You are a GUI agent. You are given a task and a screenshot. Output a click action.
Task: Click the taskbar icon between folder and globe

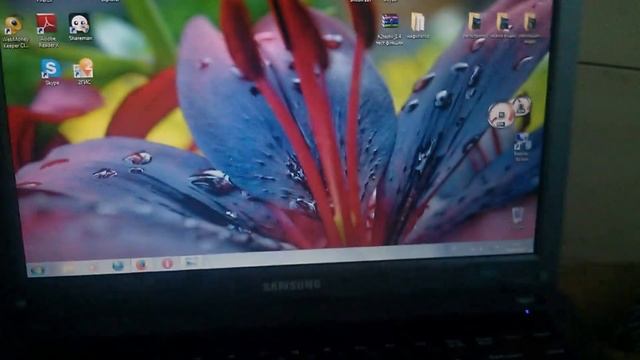93,267
